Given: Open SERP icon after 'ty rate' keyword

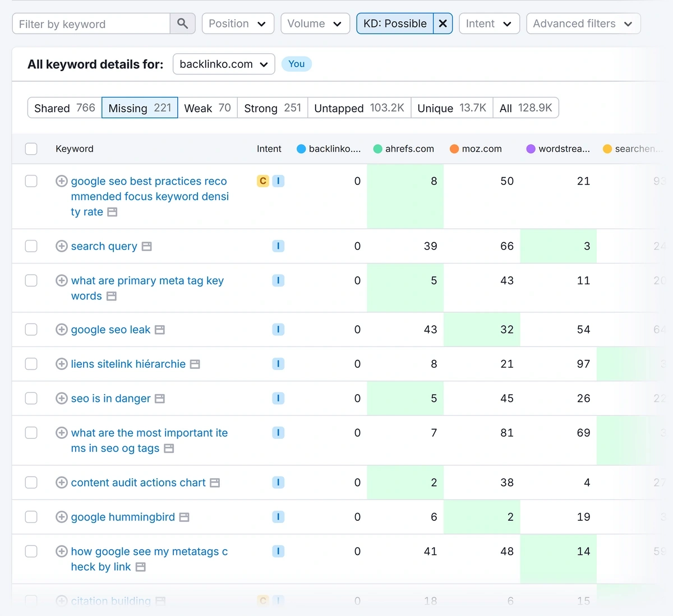Looking at the screenshot, I should pos(112,212).
